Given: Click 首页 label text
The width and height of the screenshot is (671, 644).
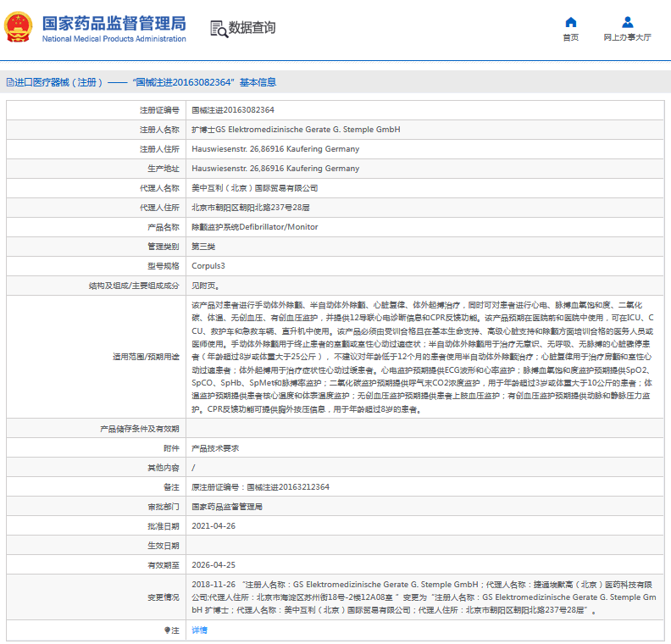Looking at the screenshot, I should [570, 37].
